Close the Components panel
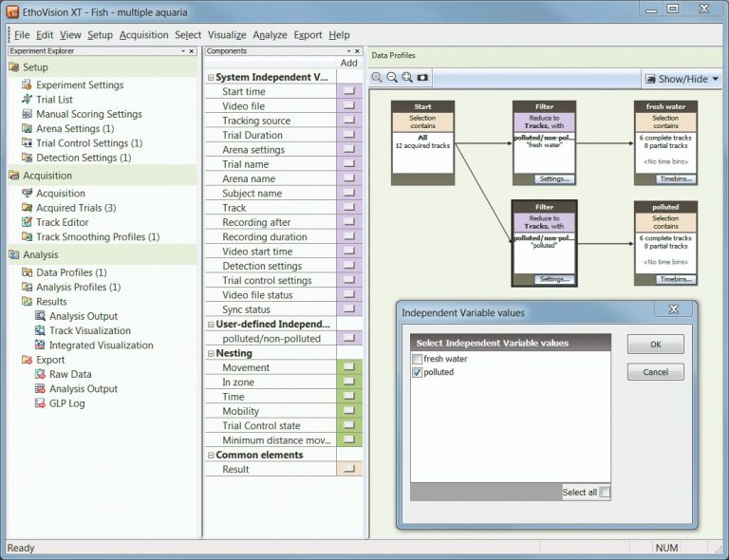Image resolution: width=729 pixels, height=560 pixels. (x=357, y=51)
